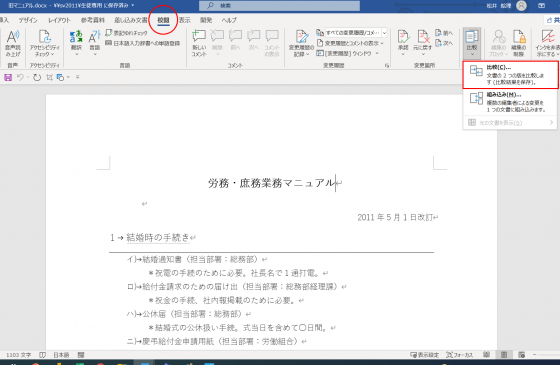
Task: Switch to the 参考資料 tab
Action: tap(93, 20)
